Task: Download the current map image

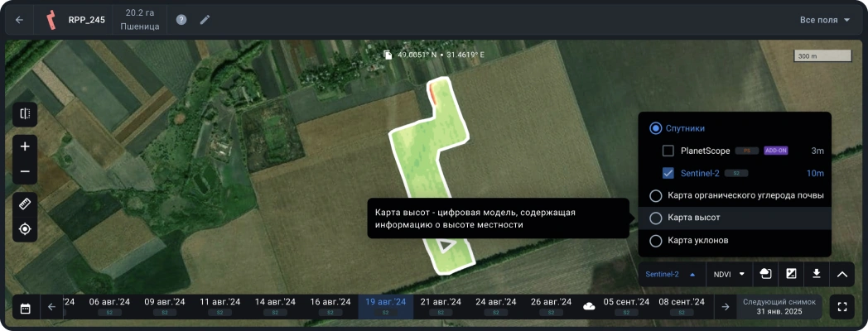Action: [x=816, y=274]
